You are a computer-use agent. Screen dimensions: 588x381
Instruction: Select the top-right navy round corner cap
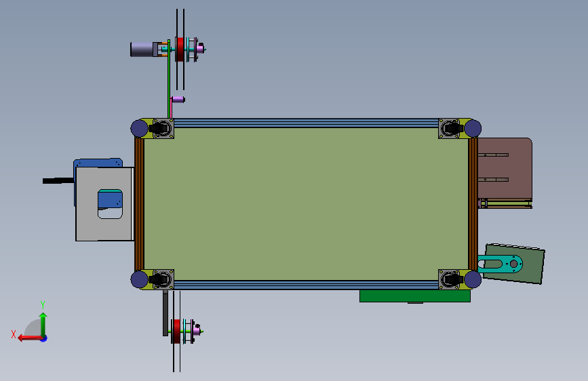pos(473,129)
